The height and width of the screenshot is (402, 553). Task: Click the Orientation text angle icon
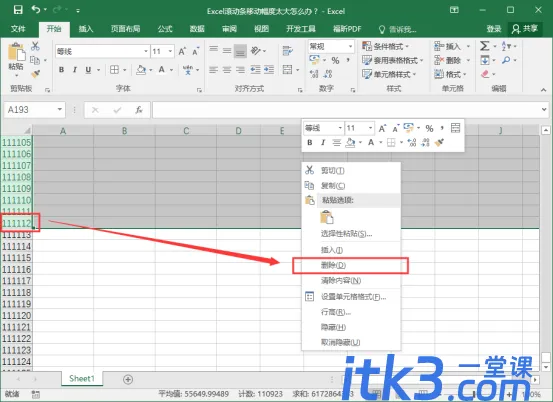(255, 51)
